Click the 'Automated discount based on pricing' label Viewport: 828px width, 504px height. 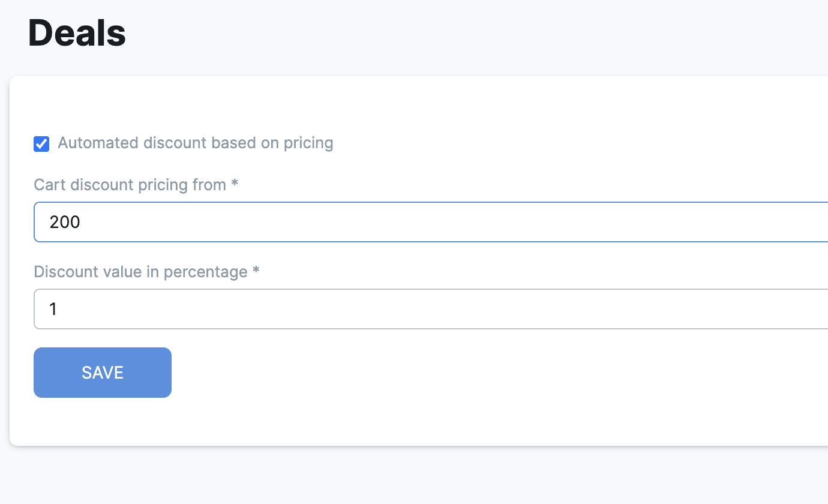click(x=195, y=143)
